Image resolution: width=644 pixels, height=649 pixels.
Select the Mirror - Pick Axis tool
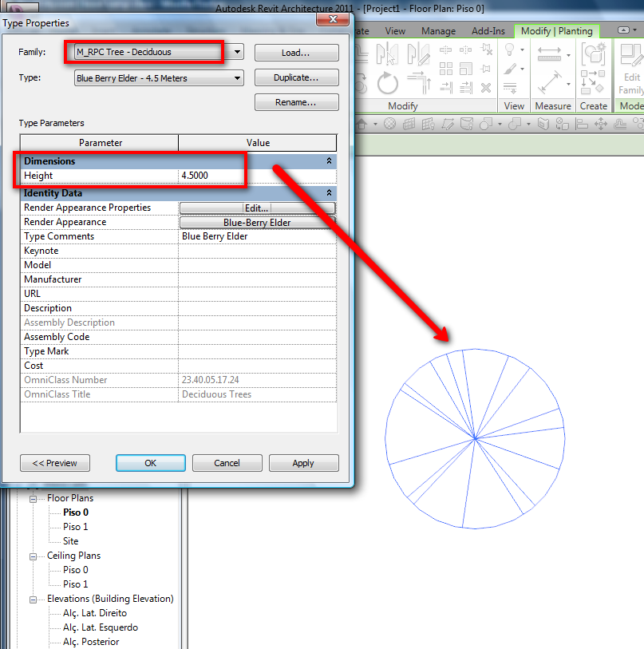click(386, 53)
